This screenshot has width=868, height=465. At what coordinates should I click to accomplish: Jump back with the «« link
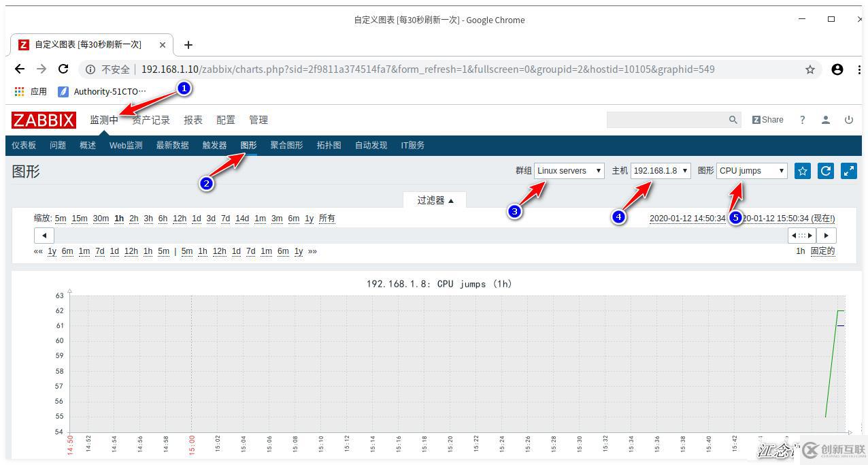(38, 251)
